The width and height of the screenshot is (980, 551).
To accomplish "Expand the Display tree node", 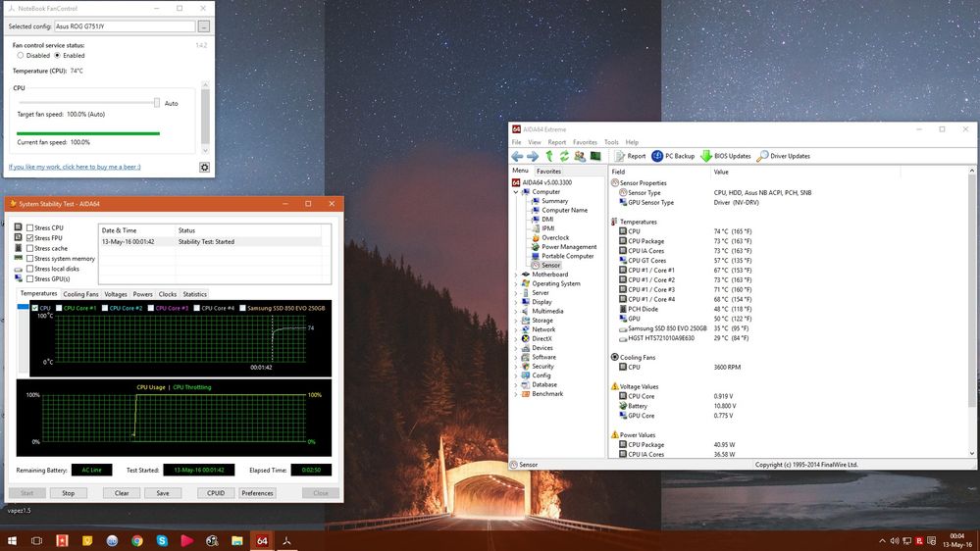I will click(x=516, y=302).
